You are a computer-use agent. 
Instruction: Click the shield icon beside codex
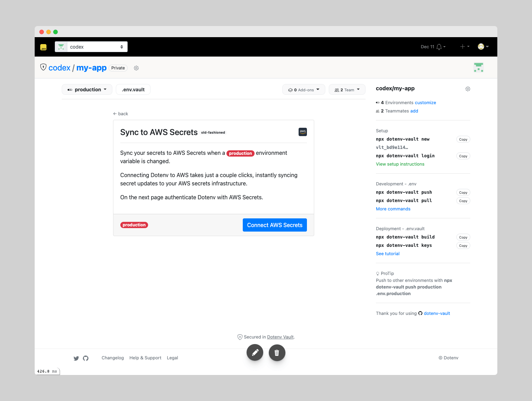tap(43, 67)
